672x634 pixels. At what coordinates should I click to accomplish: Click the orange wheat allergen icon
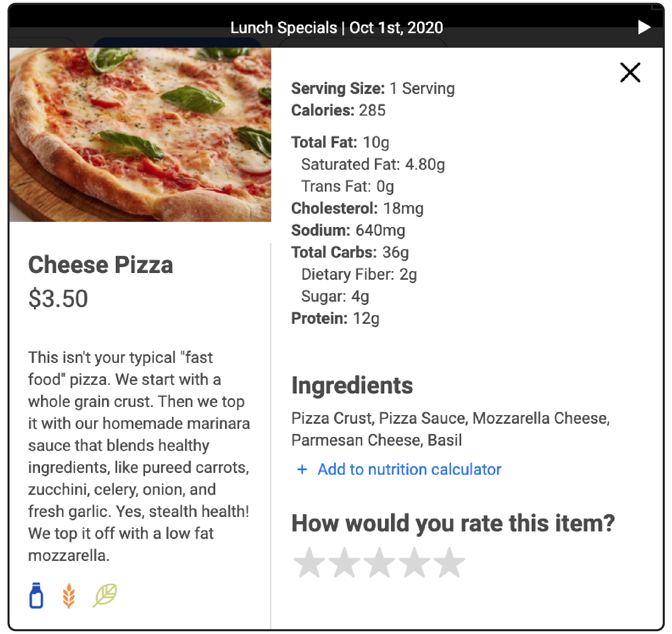(69, 595)
